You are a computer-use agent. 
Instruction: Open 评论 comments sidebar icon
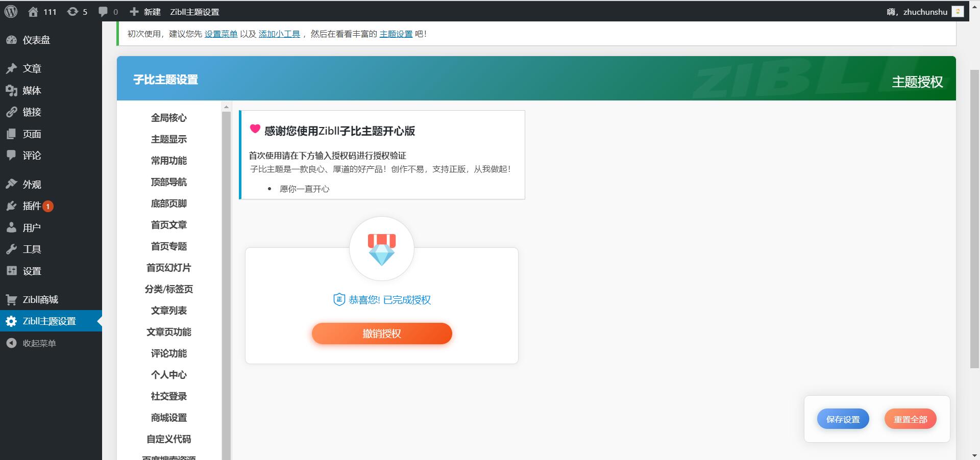click(11, 155)
